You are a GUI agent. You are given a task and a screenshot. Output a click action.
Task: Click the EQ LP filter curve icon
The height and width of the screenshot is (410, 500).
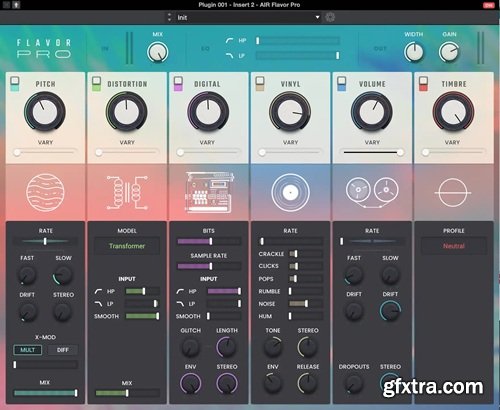point(229,56)
